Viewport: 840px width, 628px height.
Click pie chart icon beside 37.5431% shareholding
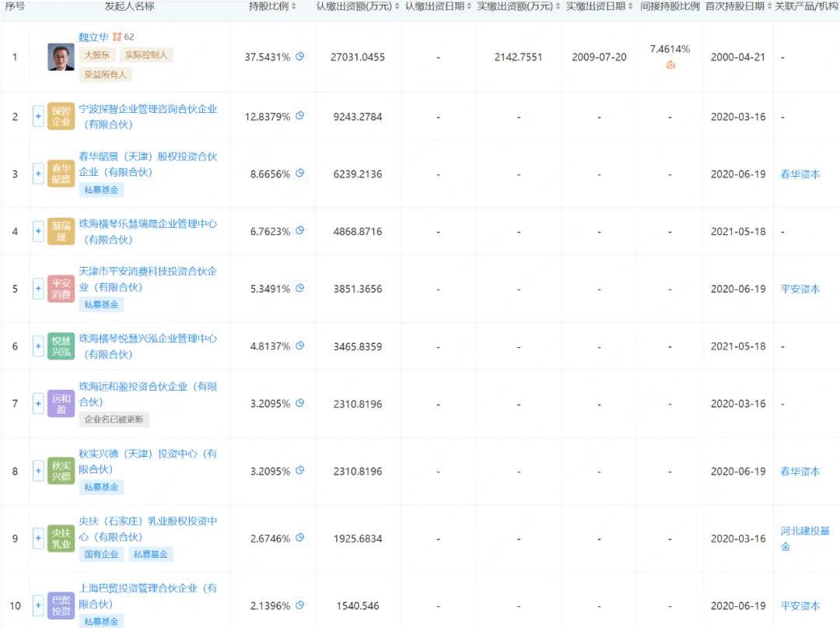(300, 57)
